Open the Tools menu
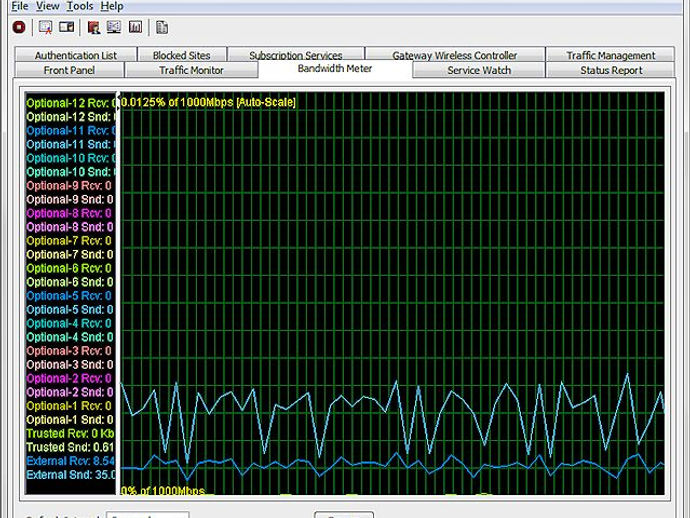The height and width of the screenshot is (518, 690). (80, 6)
